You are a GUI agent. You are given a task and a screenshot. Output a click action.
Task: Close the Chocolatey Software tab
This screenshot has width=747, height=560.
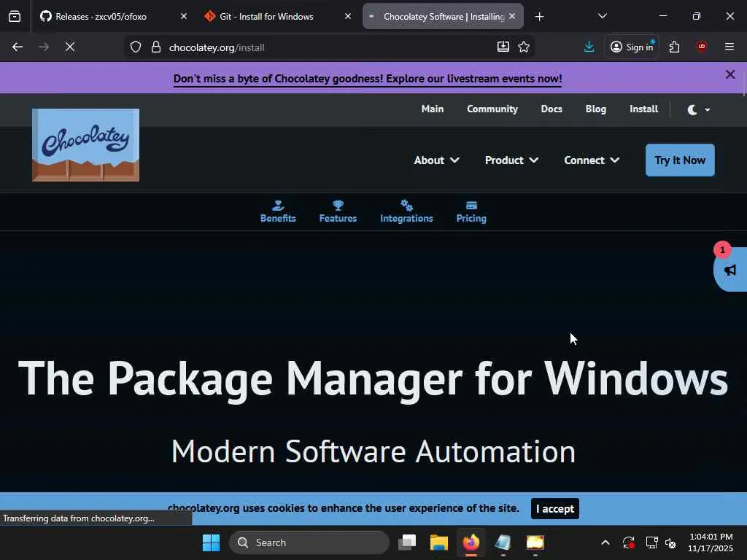point(512,16)
